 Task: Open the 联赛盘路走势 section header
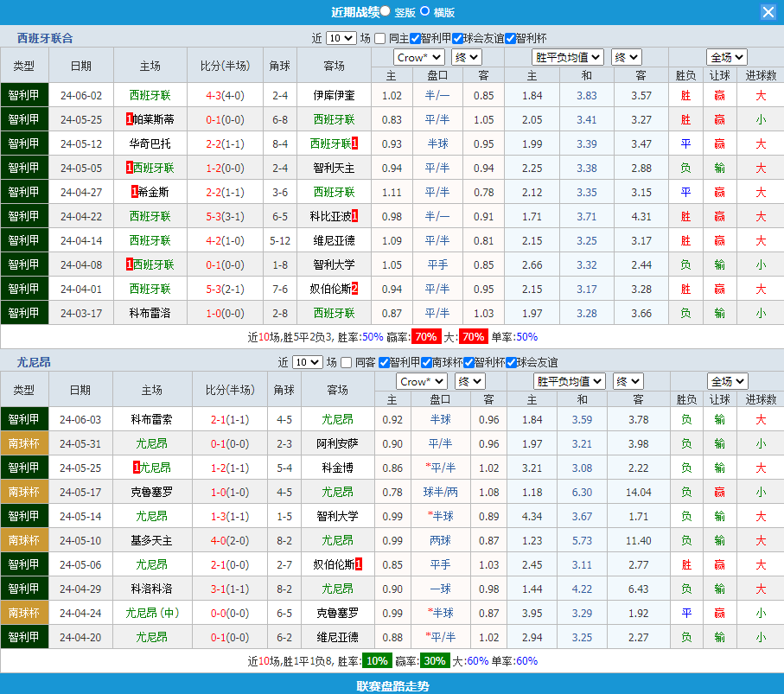click(392, 685)
